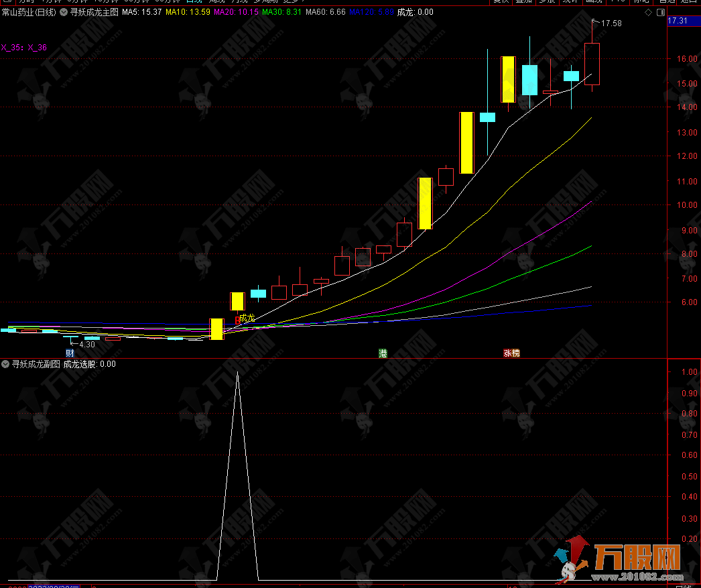The width and height of the screenshot is (701, 588).
Task: Open the 常山药业(日线) stock title
Action: click(x=29, y=12)
